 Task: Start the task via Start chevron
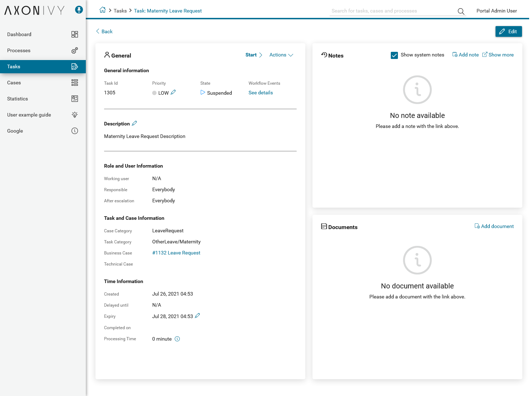click(x=253, y=55)
